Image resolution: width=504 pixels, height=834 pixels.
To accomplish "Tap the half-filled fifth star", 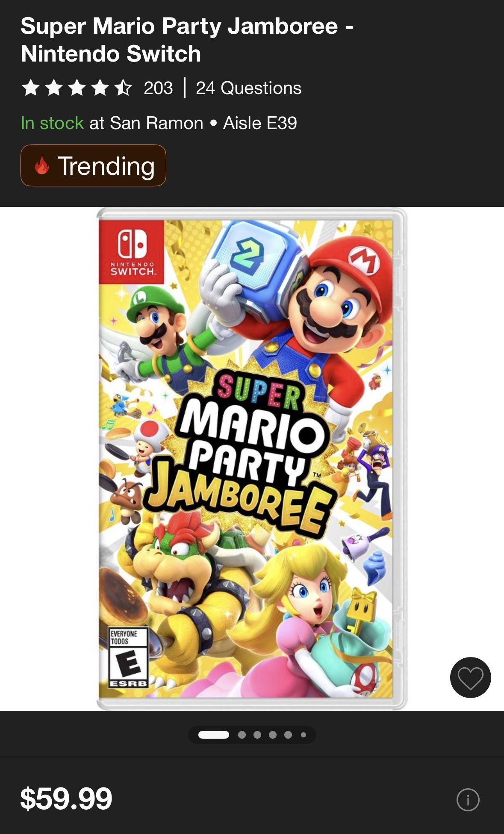I will point(123,88).
